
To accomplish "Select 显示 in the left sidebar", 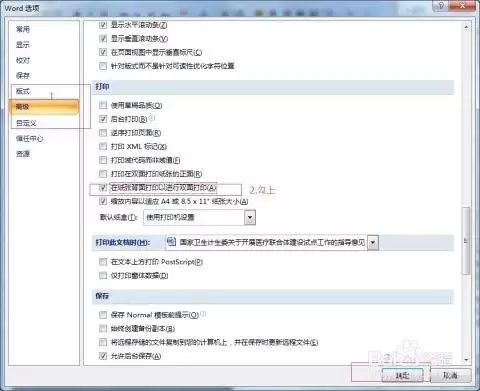I will tap(23, 44).
